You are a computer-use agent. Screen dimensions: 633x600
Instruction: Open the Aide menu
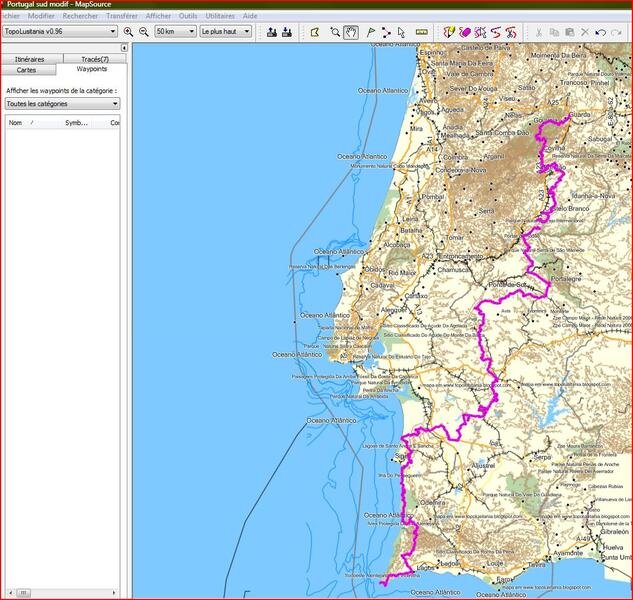pyautogui.click(x=250, y=16)
